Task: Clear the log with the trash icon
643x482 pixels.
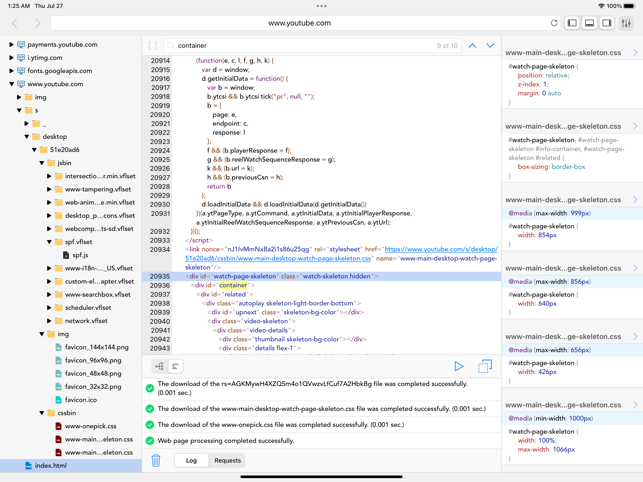Action: pos(156,460)
